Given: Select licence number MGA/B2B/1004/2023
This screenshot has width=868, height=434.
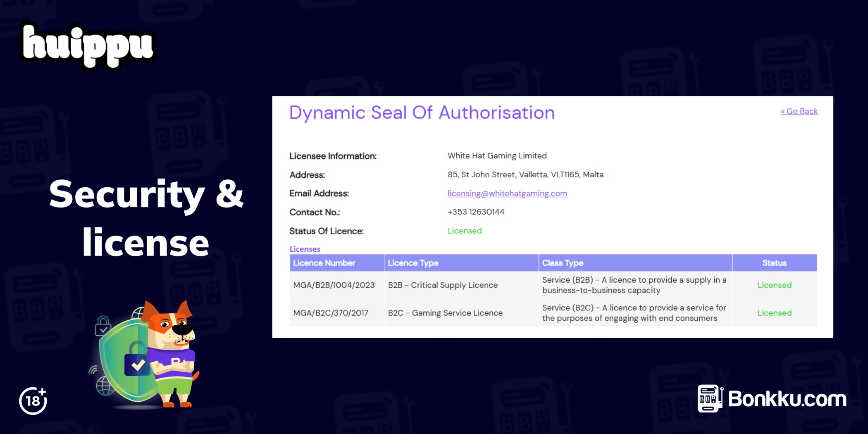Looking at the screenshot, I should (334, 285).
